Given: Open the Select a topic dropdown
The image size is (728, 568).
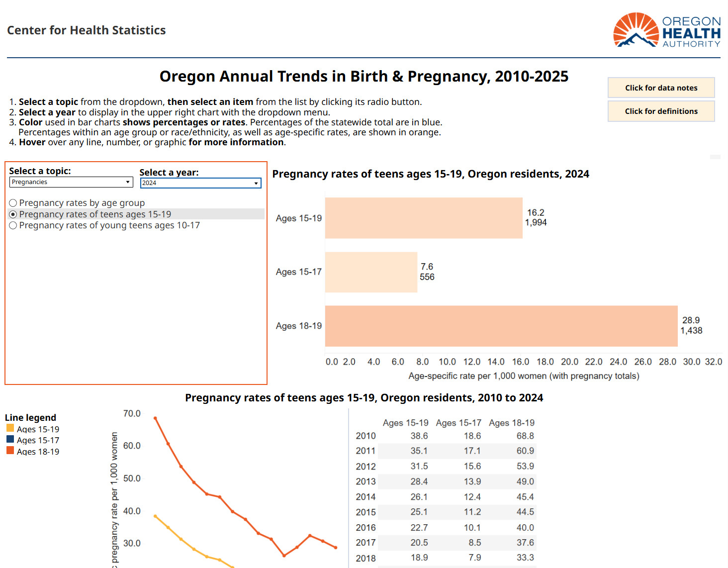Looking at the screenshot, I should pos(71,182).
